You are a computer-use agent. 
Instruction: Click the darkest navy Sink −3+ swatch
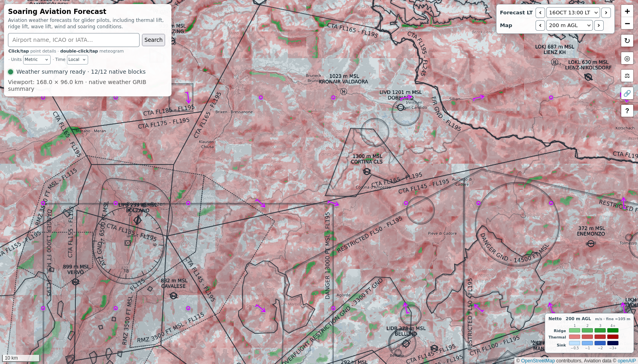coord(613,343)
